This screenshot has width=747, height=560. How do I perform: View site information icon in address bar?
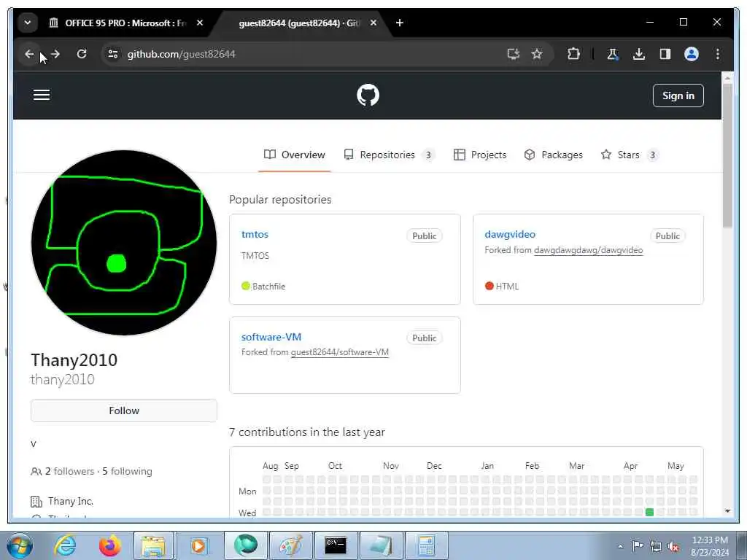coord(113,54)
